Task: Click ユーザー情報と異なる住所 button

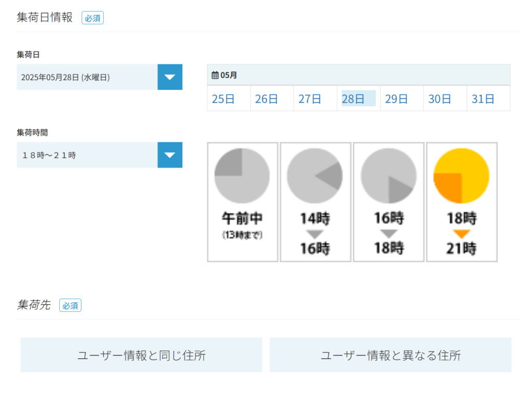Action: 390,356
